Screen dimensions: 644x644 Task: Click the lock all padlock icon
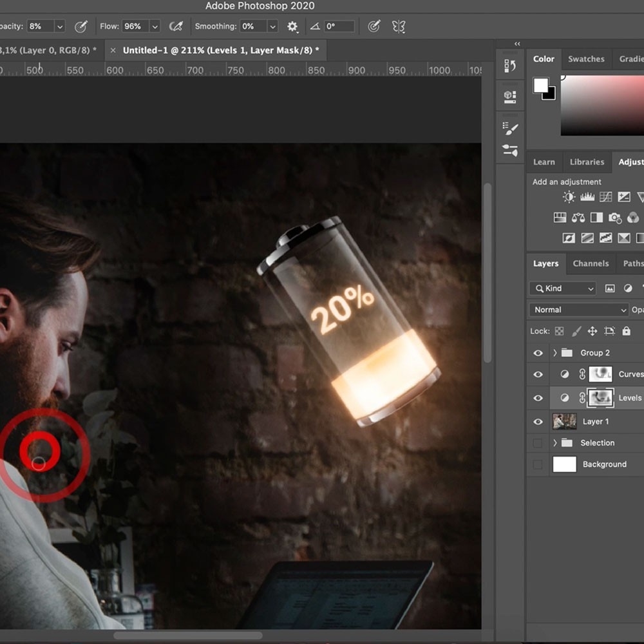point(626,331)
